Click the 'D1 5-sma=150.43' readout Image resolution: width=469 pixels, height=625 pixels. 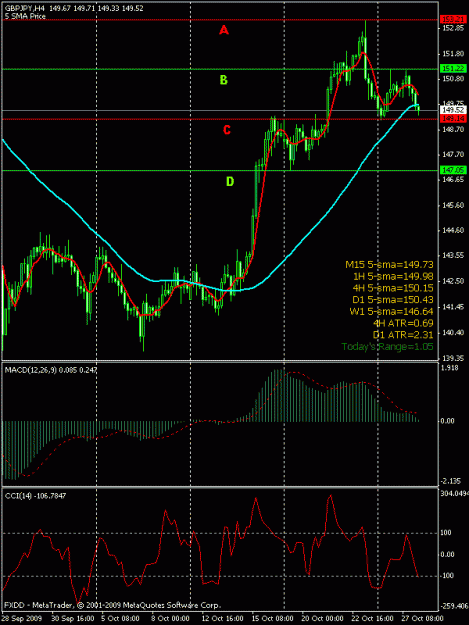click(392, 300)
